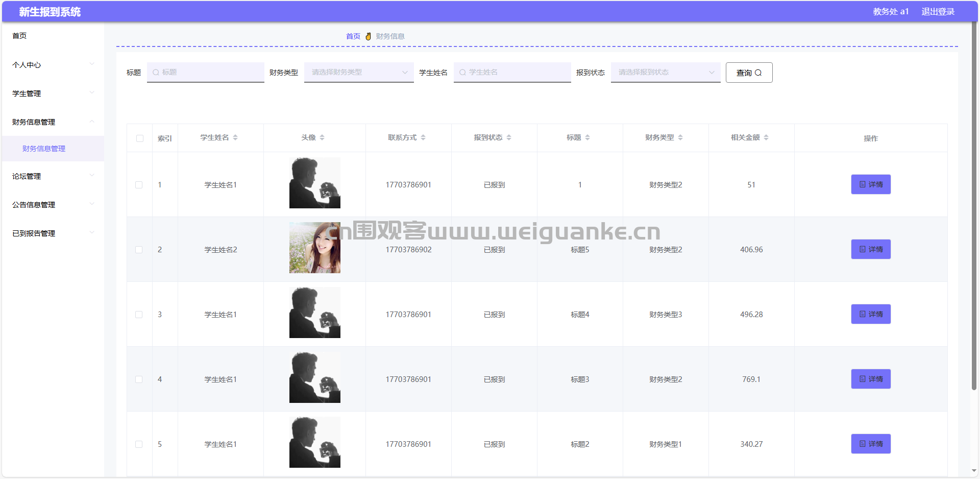
Task: Select the checkbox for row 1
Action: click(x=139, y=185)
